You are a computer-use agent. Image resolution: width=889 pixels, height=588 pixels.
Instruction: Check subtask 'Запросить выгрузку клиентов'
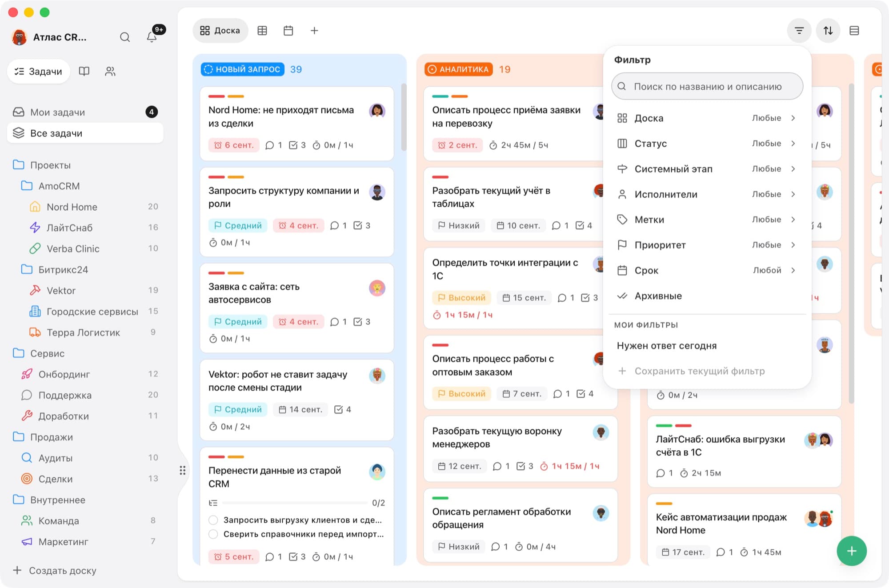[213, 520]
